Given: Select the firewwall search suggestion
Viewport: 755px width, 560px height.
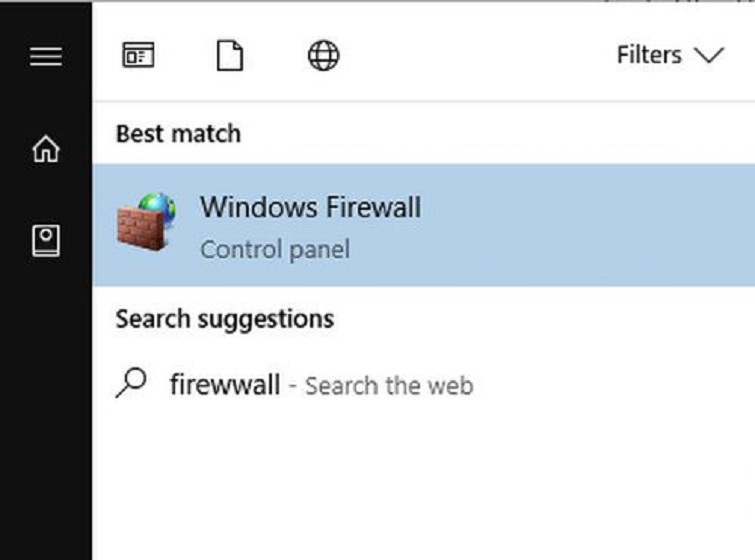Looking at the screenshot, I should (225, 385).
